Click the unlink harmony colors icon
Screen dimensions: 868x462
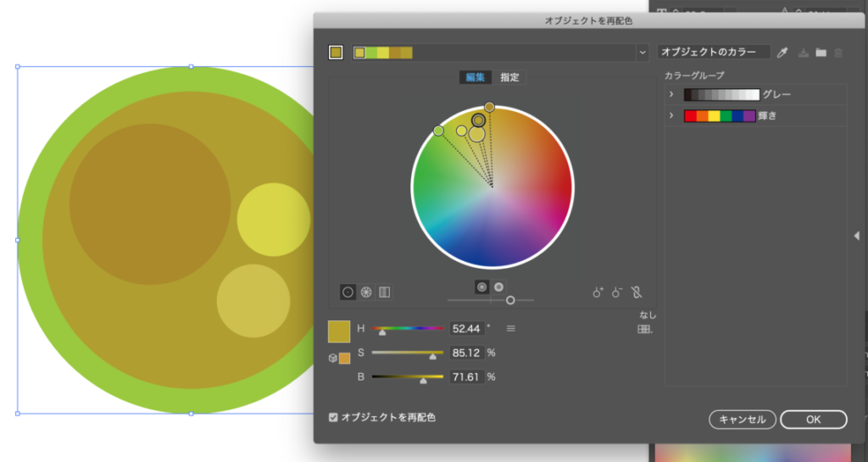point(637,292)
